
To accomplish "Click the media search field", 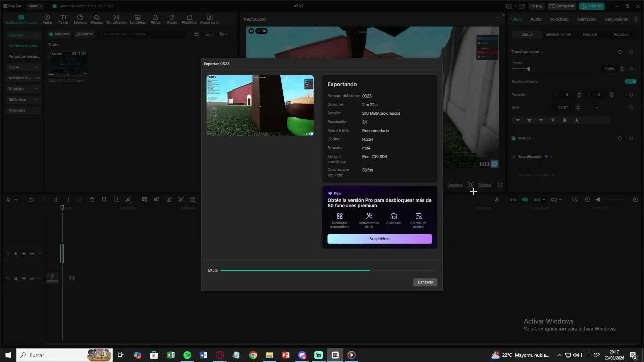I will tap(142, 34).
